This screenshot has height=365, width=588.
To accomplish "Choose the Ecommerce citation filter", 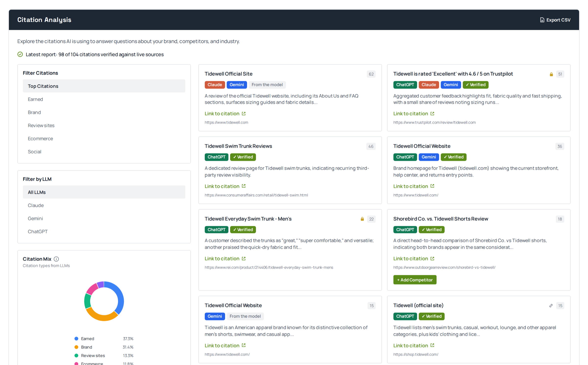I will tap(104, 138).
